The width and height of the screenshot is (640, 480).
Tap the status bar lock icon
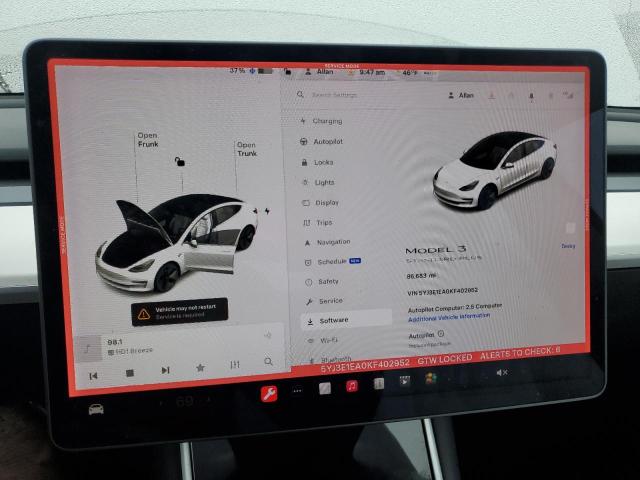tap(288, 72)
